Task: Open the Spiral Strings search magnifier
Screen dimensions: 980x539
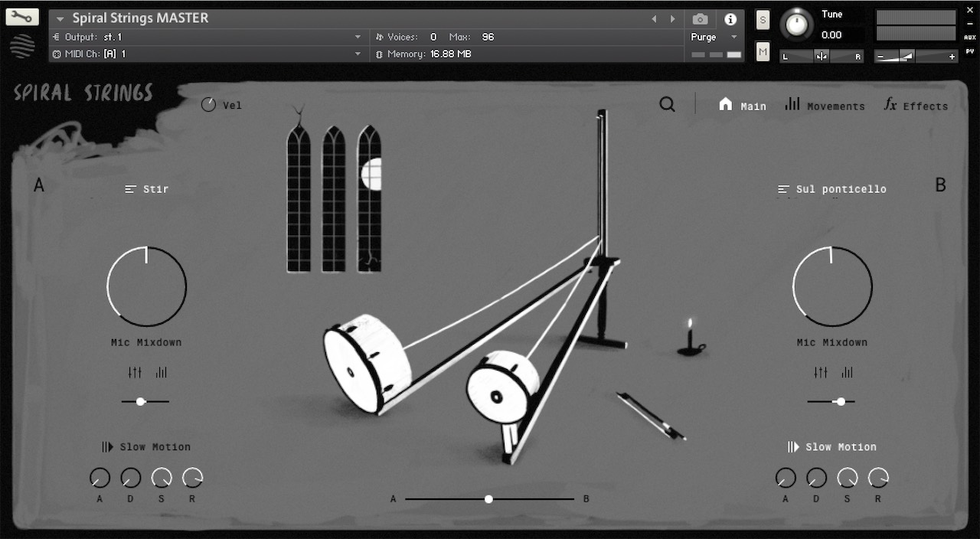Action: 666,104
